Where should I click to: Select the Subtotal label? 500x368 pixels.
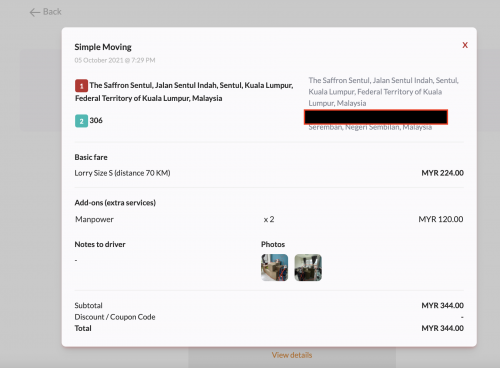[x=88, y=305]
